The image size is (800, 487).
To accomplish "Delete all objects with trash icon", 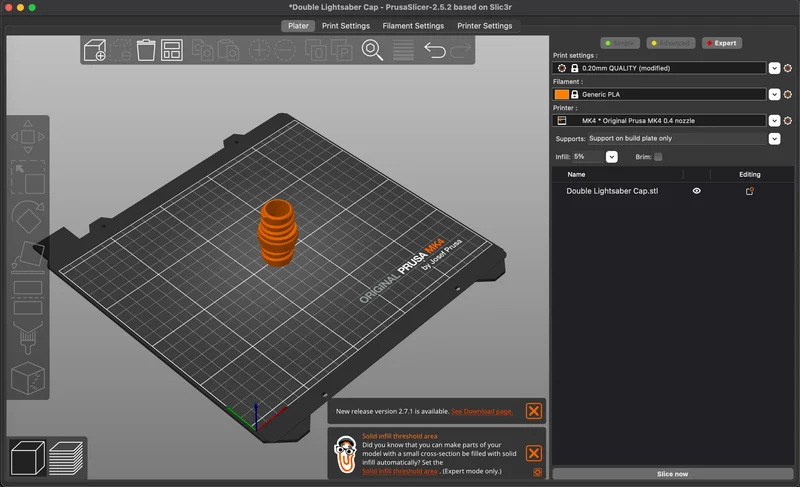I will point(146,50).
